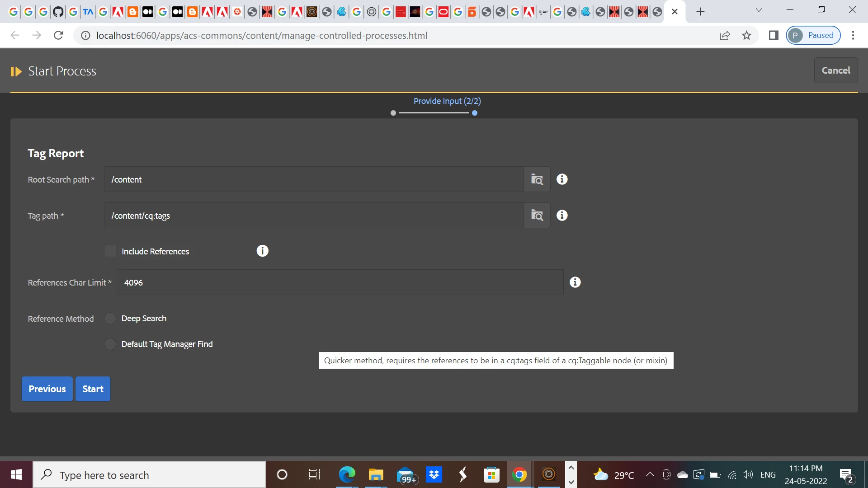Click the share page icon in address bar

(x=725, y=35)
